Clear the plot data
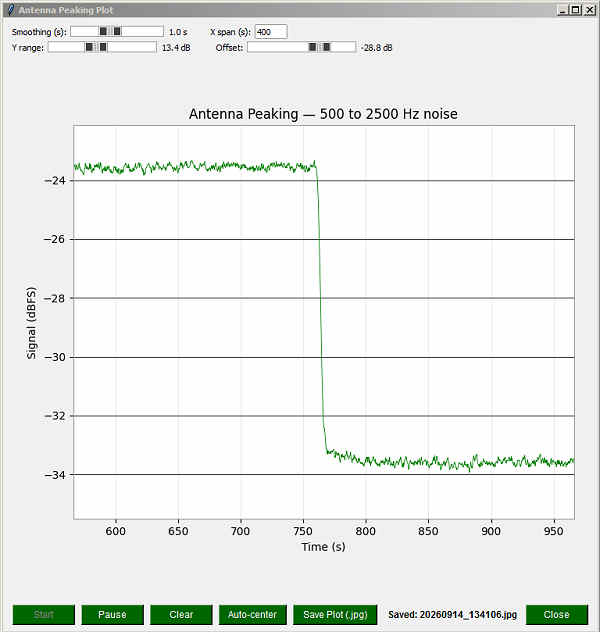The image size is (600, 632). pyautogui.click(x=181, y=615)
